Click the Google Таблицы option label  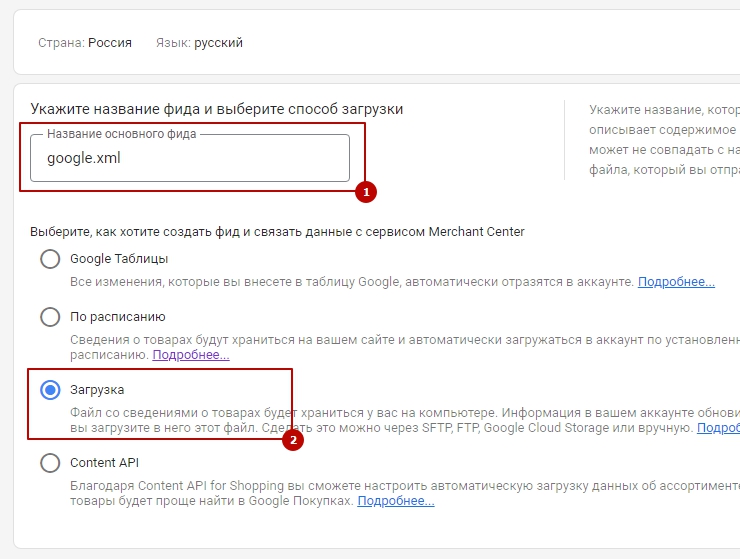118,259
